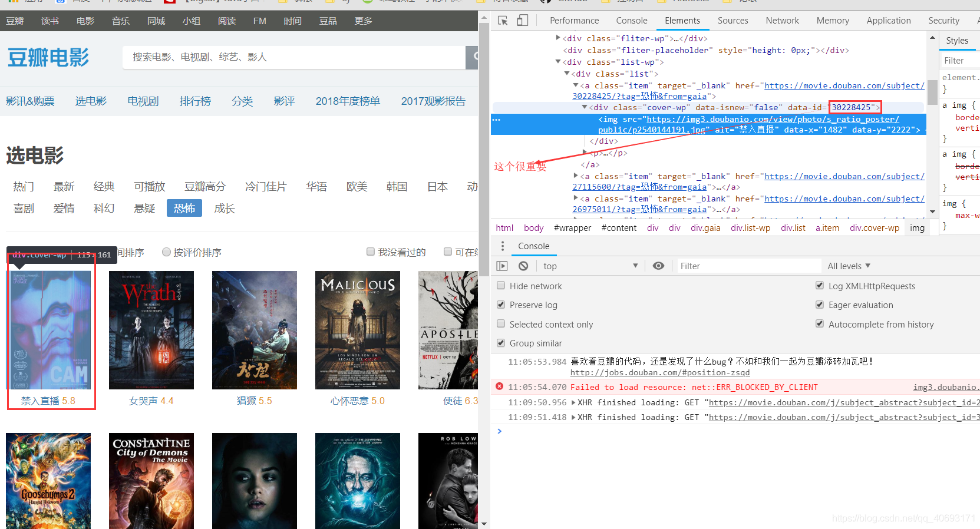980x529 pixels.
Task: Expand the XHR log entry at 11:09:50.956
Action: (574, 402)
